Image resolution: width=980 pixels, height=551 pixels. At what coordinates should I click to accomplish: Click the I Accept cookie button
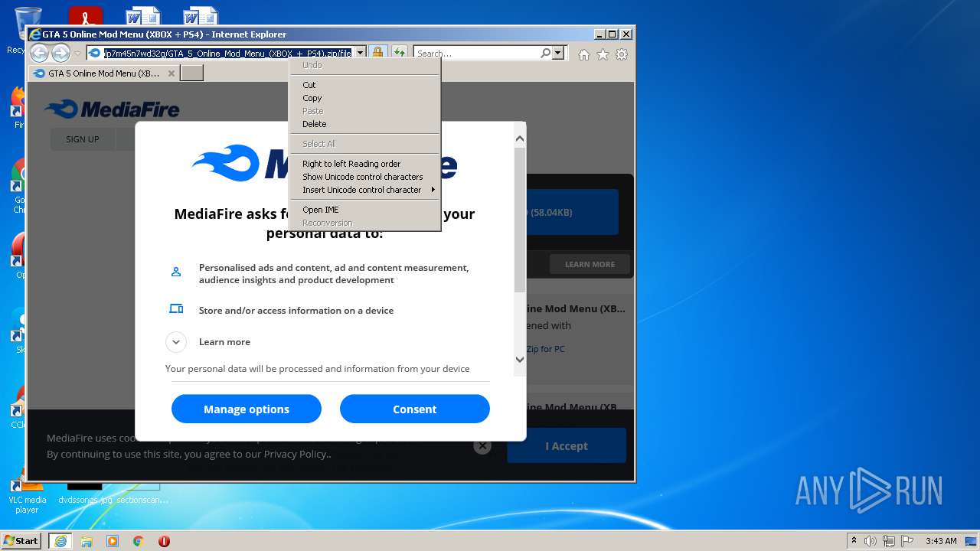click(567, 445)
